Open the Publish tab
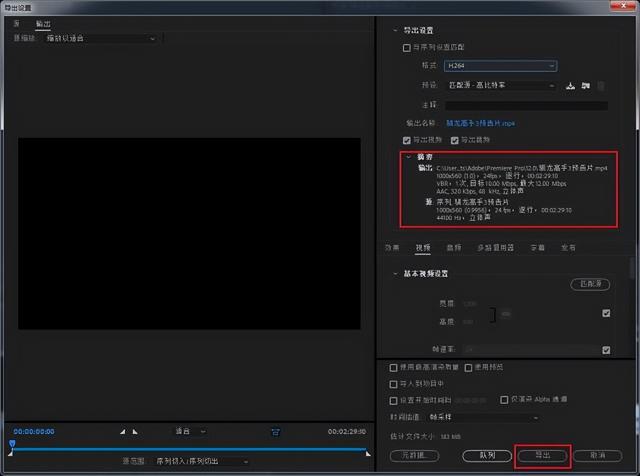The height and width of the screenshot is (476, 640). tap(568, 248)
